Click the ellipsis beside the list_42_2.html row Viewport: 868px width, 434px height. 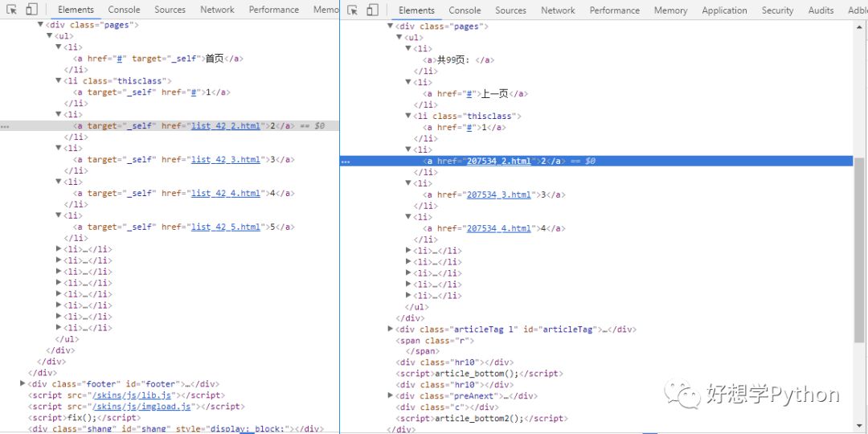click(x=5, y=127)
